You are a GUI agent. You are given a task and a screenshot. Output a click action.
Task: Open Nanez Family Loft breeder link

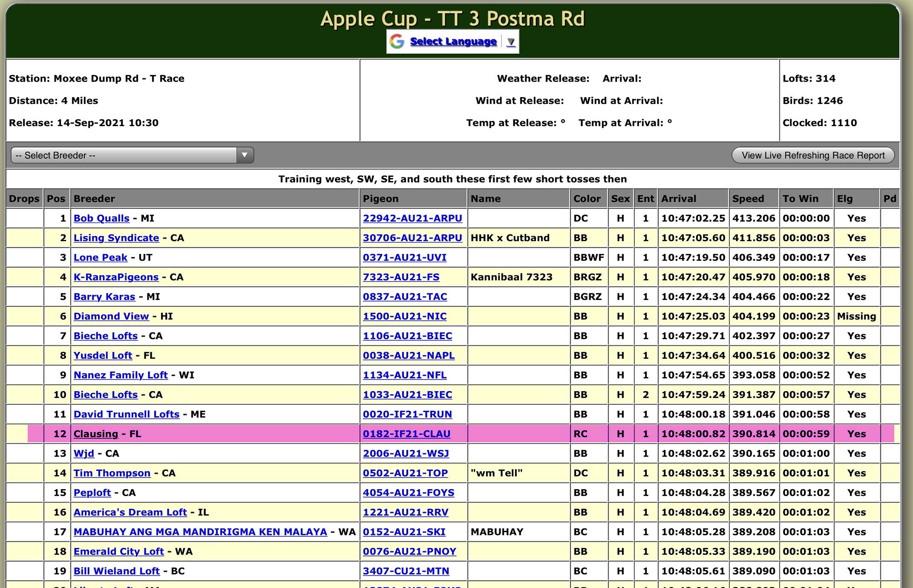point(120,375)
